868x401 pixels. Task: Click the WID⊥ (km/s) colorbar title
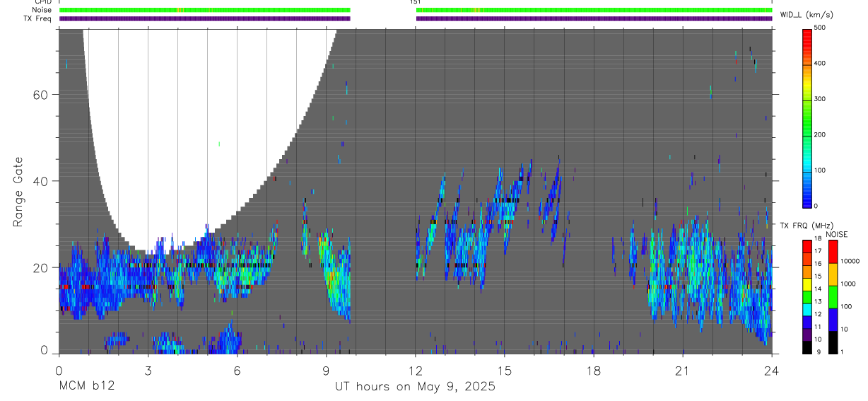pos(806,14)
